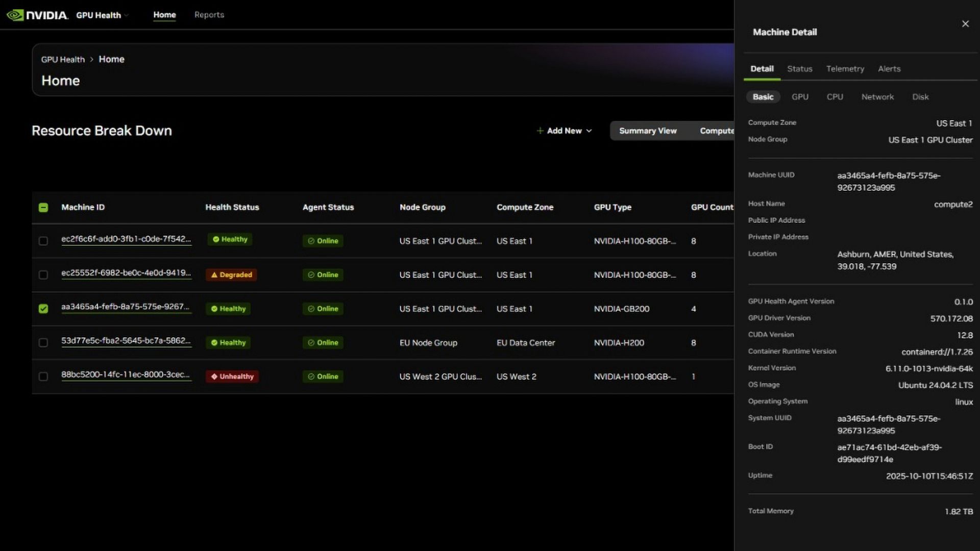Switch to the Telemetry tab
This screenshot has height=551, width=980.
[845, 68]
